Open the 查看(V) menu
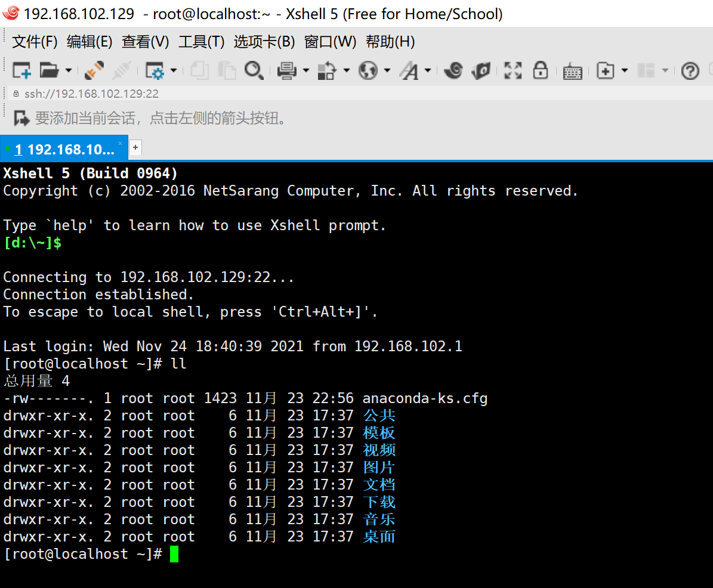713x588 pixels. point(146,42)
